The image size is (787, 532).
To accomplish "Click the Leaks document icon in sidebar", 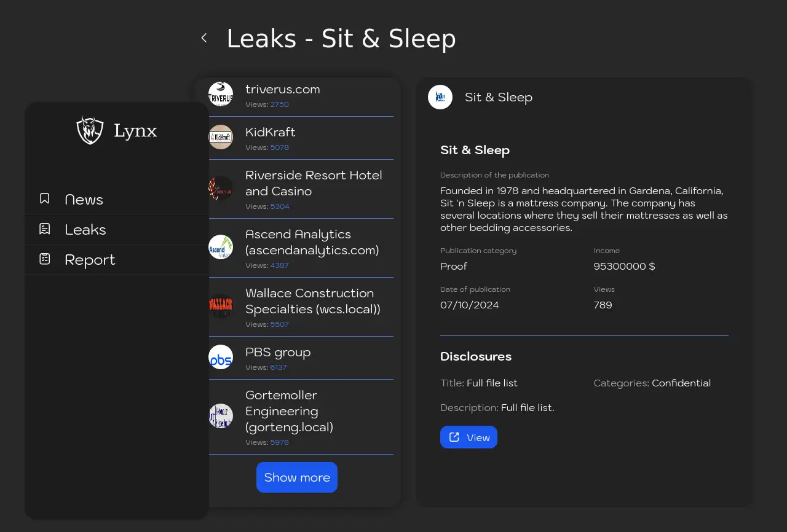I will [45, 229].
